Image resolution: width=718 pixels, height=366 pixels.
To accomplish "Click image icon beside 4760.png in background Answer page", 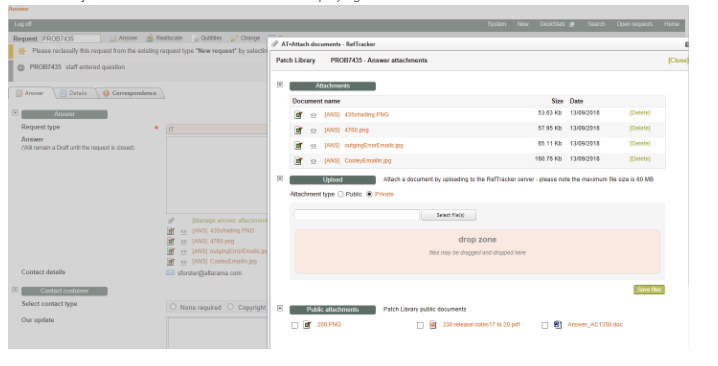I will click(171, 241).
